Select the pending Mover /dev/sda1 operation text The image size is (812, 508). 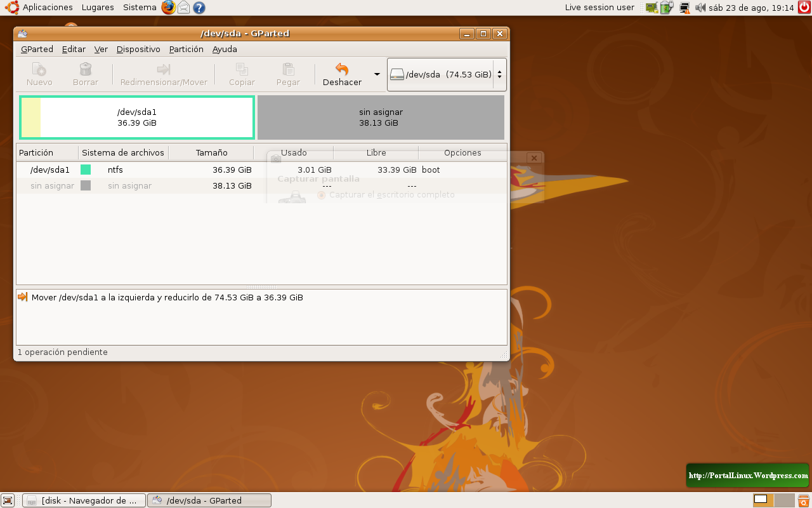(167, 297)
